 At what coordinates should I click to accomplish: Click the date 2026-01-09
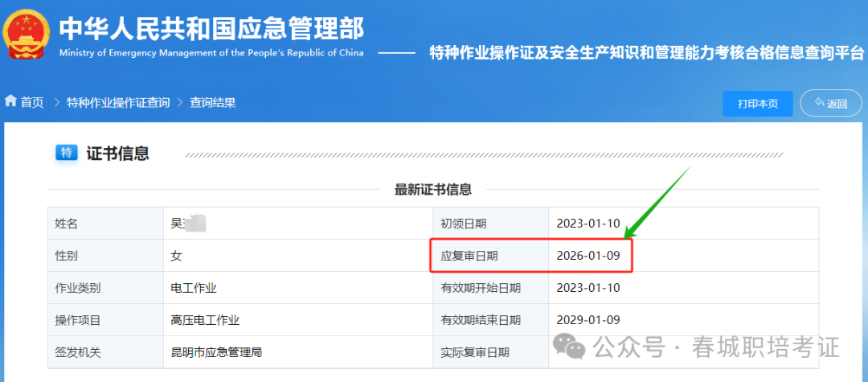click(x=588, y=256)
